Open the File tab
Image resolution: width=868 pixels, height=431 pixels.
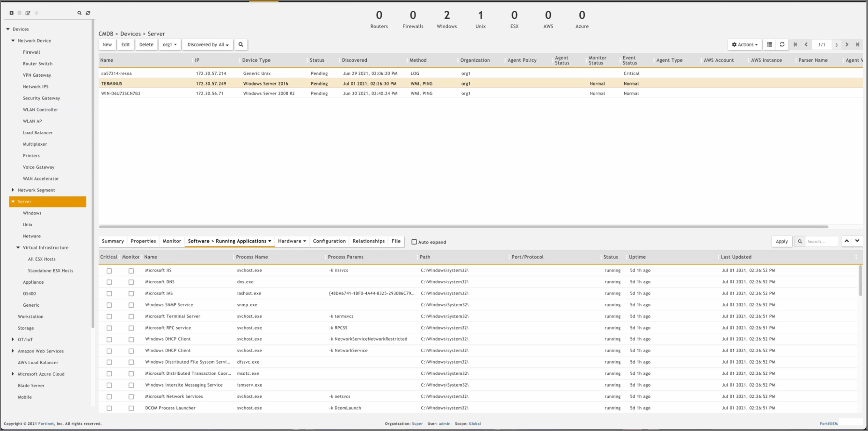(x=396, y=241)
